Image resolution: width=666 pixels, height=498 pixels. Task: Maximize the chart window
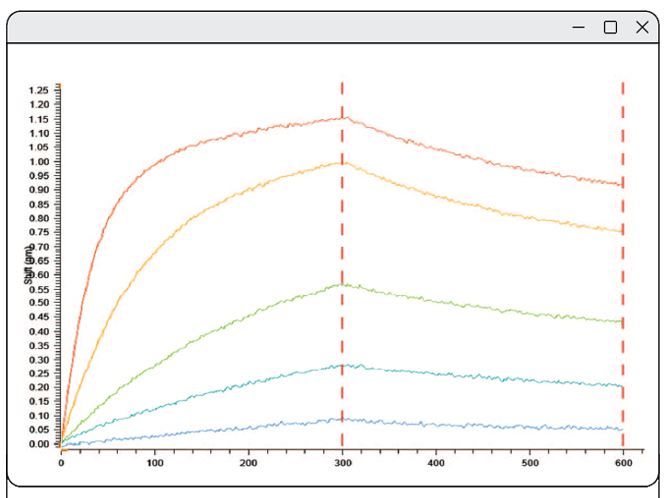[610, 28]
